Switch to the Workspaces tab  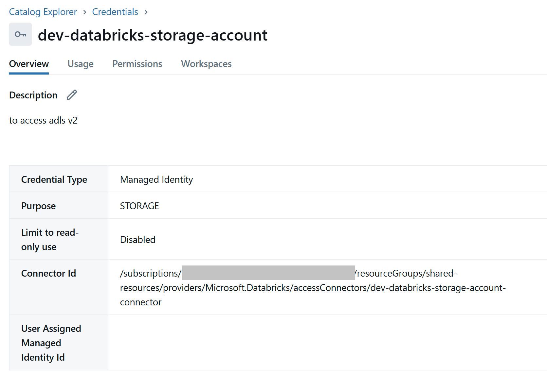[x=206, y=64]
